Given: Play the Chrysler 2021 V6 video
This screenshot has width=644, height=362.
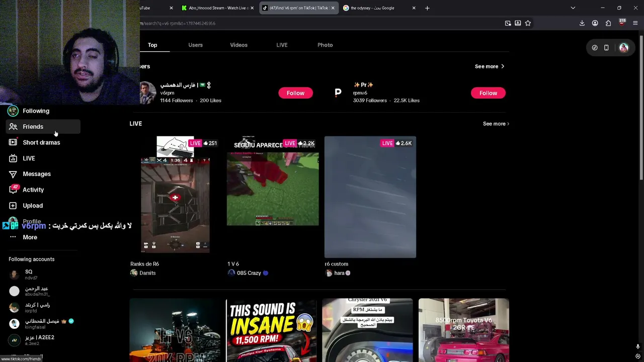Looking at the screenshot, I should [x=367, y=330].
